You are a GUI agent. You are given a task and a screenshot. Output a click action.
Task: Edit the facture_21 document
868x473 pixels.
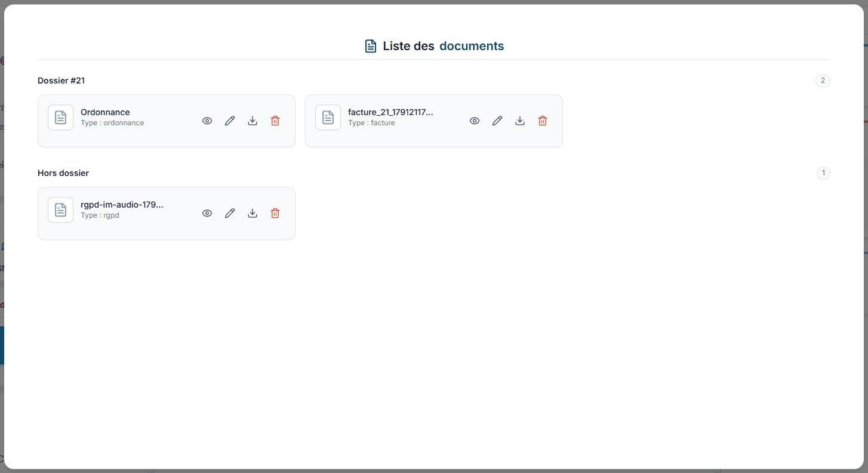pos(497,120)
